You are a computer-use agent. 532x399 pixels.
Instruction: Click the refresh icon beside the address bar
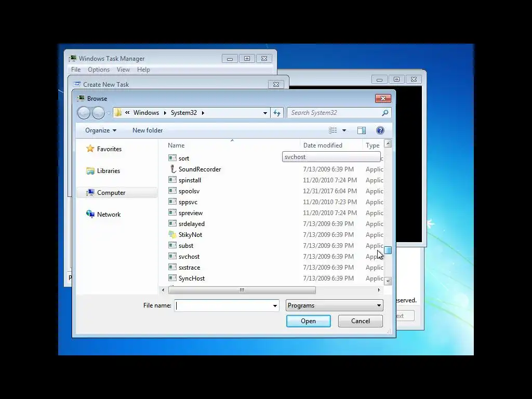(x=277, y=113)
